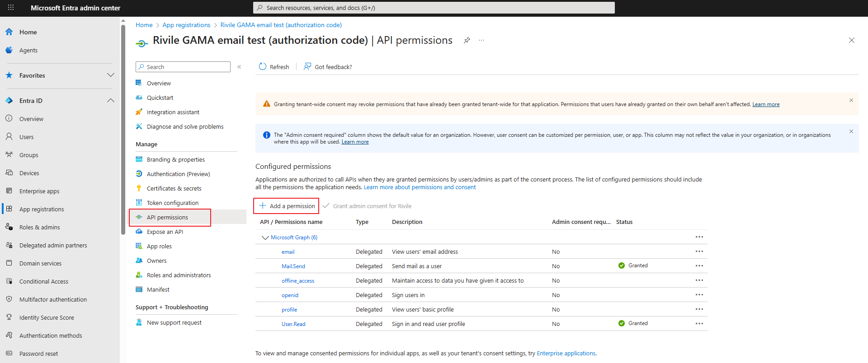Collapse the resource menu with double chevron

click(x=239, y=67)
